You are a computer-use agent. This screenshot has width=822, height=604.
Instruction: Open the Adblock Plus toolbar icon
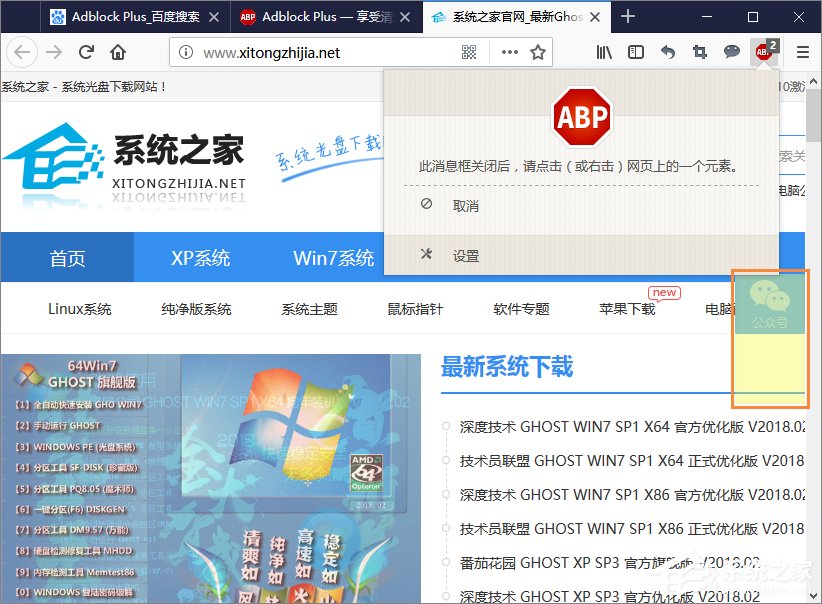click(762, 51)
